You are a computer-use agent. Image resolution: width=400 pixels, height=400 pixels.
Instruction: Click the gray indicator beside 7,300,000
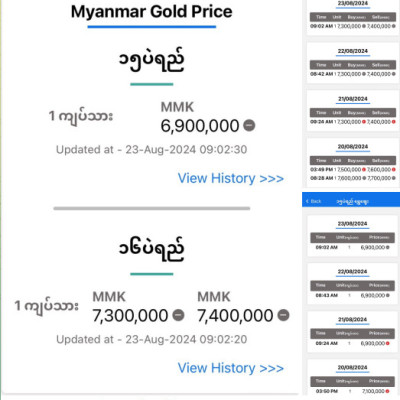pyautogui.click(x=178, y=315)
